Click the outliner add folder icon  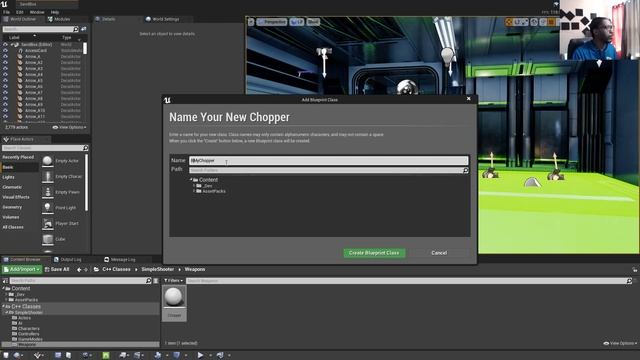(84, 29)
